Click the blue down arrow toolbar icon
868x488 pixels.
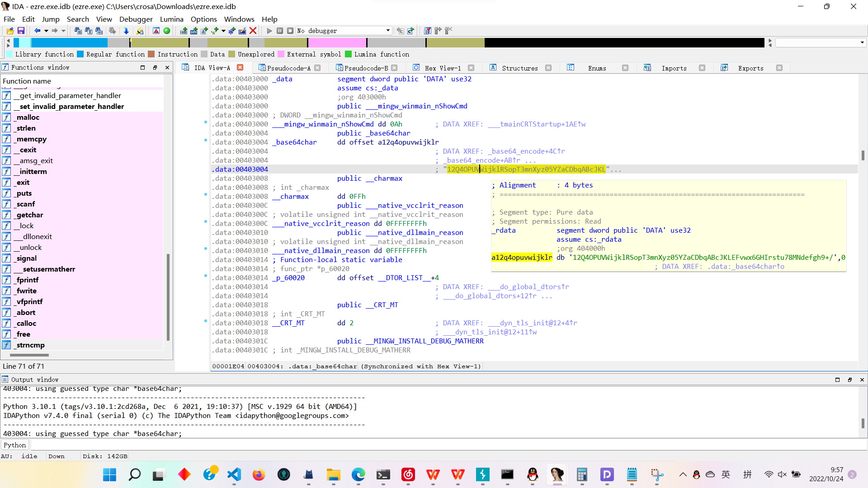pos(126,31)
